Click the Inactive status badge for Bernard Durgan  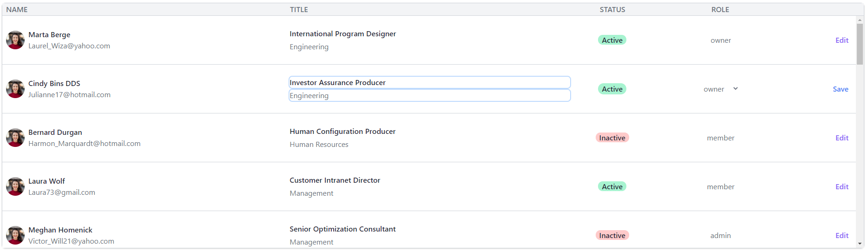pyautogui.click(x=612, y=138)
